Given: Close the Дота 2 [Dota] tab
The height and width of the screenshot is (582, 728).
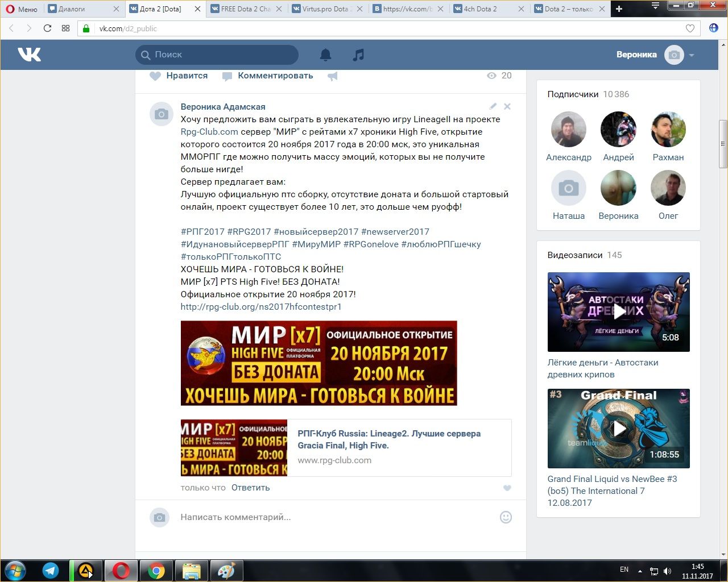Looking at the screenshot, I should point(198,9).
